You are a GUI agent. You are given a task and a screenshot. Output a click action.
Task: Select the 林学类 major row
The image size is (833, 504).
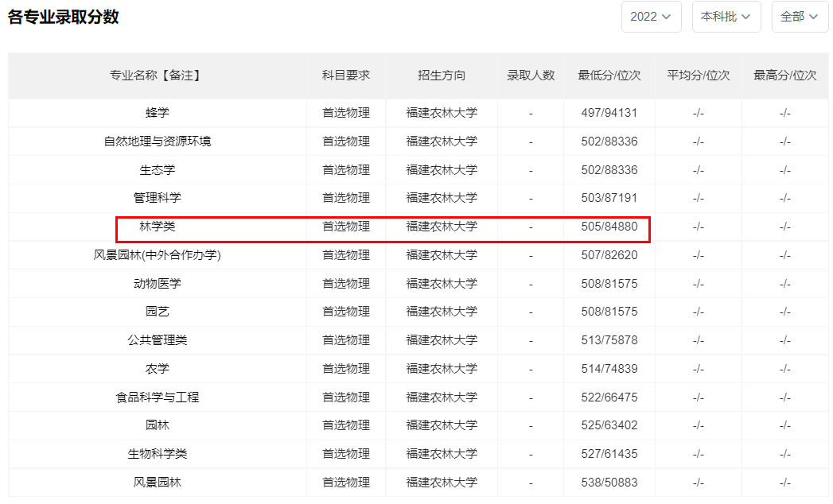pyautogui.click(x=157, y=227)
